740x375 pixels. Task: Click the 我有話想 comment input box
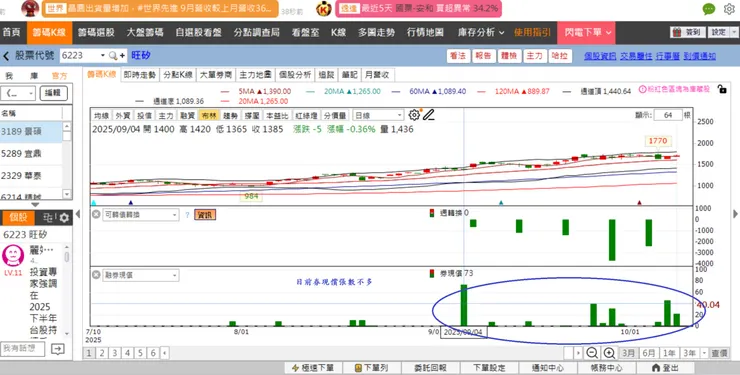pos(22,349)
